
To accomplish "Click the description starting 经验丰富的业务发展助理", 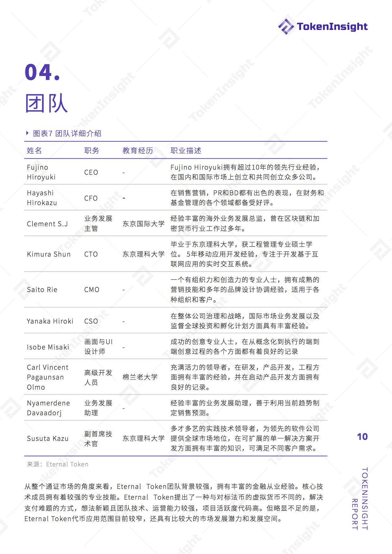I will [x=245, y=408].
